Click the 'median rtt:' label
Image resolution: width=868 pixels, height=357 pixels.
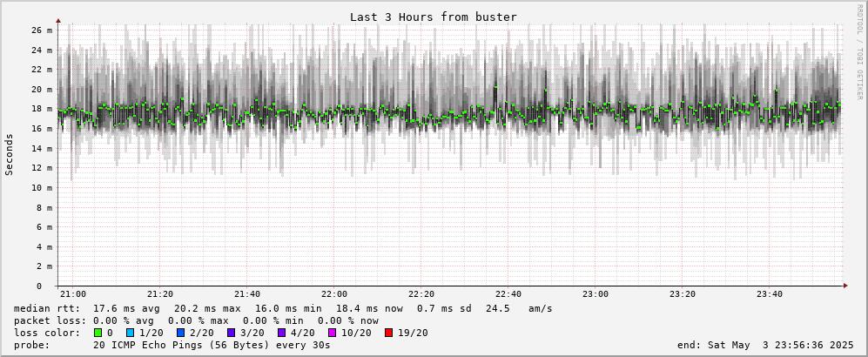coord(46,308)
